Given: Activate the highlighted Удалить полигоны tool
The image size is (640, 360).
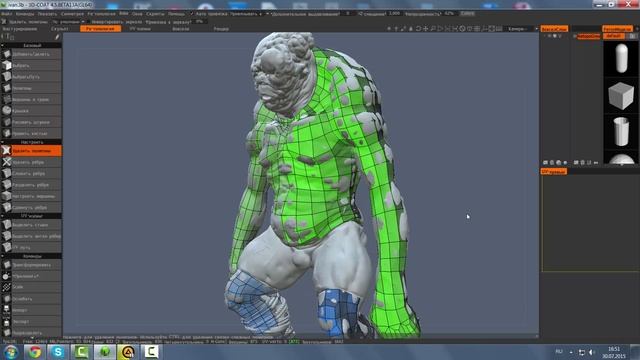Looking at the screenshot, I should pos(31,151).
